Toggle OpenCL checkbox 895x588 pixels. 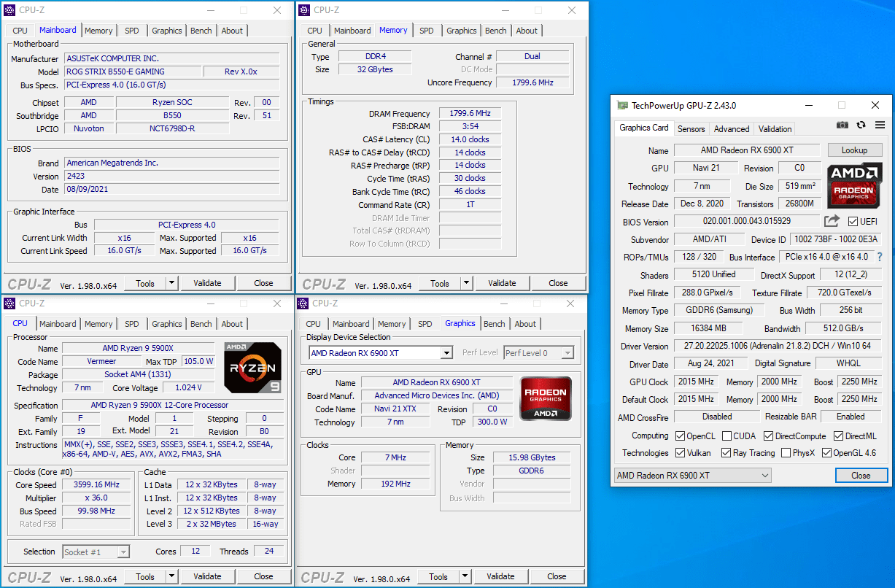[x=681, y=436]
